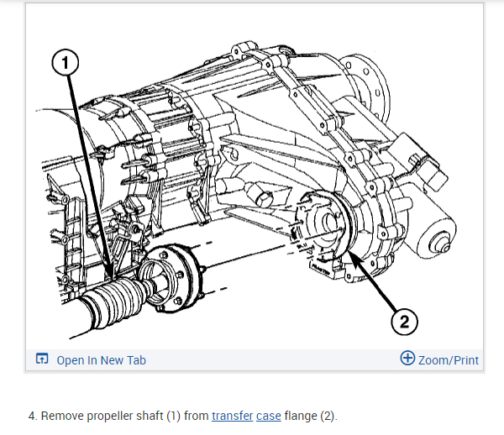Follow the 'transfer' hyperlink in step 4

[x=232, y=416]
